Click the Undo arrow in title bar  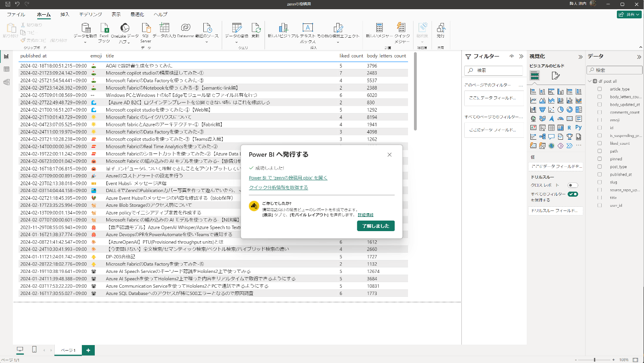17,4
